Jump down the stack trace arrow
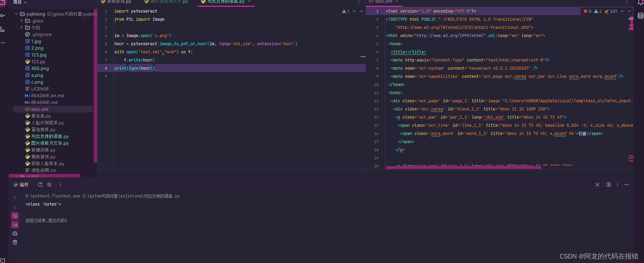The width and height of the screenshot is (644, 263). (15, 207)
